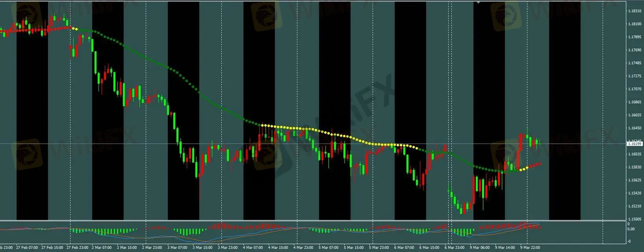The image size is (644, 252).
Task: Click the 1.16655 price axis label
Action: point(634,115)
